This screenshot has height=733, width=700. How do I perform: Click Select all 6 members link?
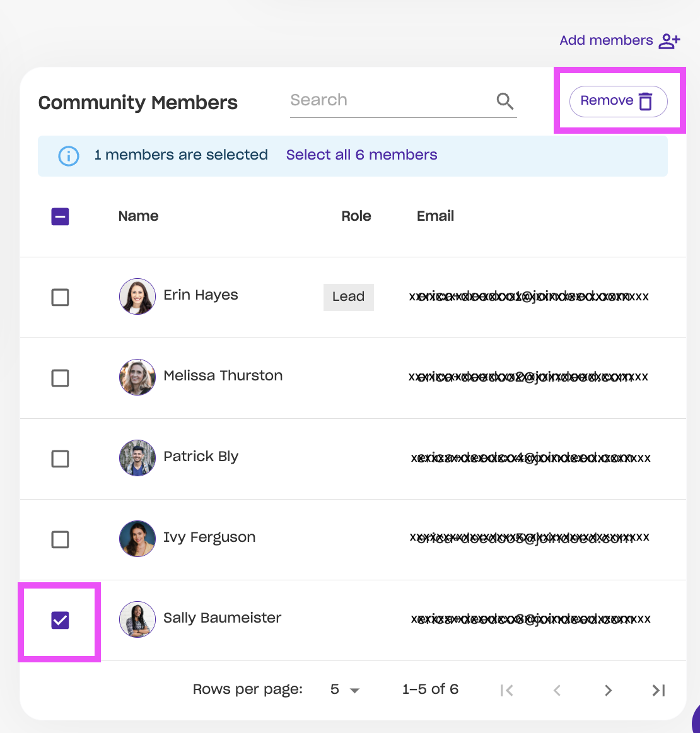[362, 155]
